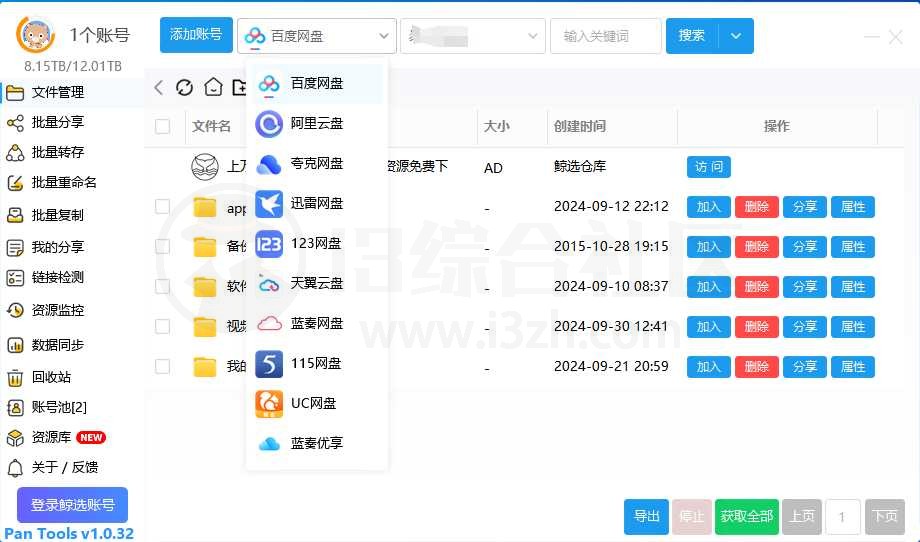Click the cartoon avatar profile icon
The width and height of the screenshot is (920, 542).
pyautogui.click(x=35, y=34)
